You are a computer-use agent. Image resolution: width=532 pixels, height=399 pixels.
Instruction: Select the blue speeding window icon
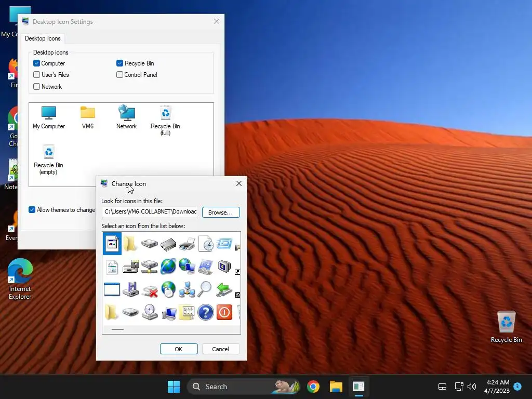click(224, 244)
